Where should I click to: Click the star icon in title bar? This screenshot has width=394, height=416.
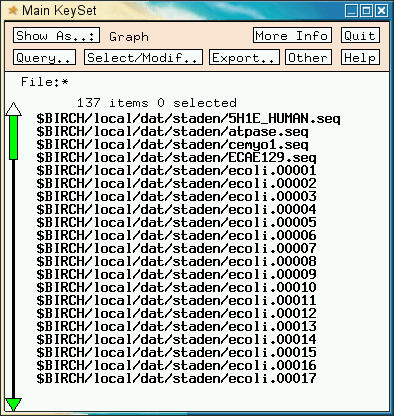coord(13,10)
